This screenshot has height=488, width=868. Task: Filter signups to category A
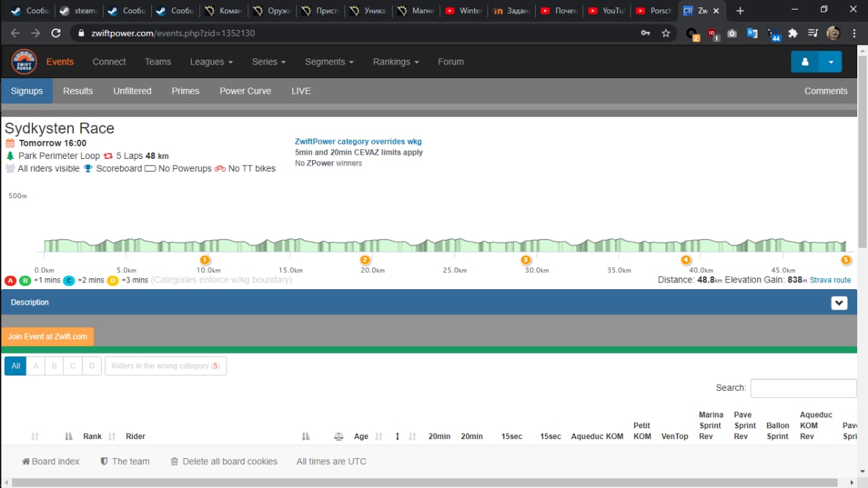tap(36, 366)
